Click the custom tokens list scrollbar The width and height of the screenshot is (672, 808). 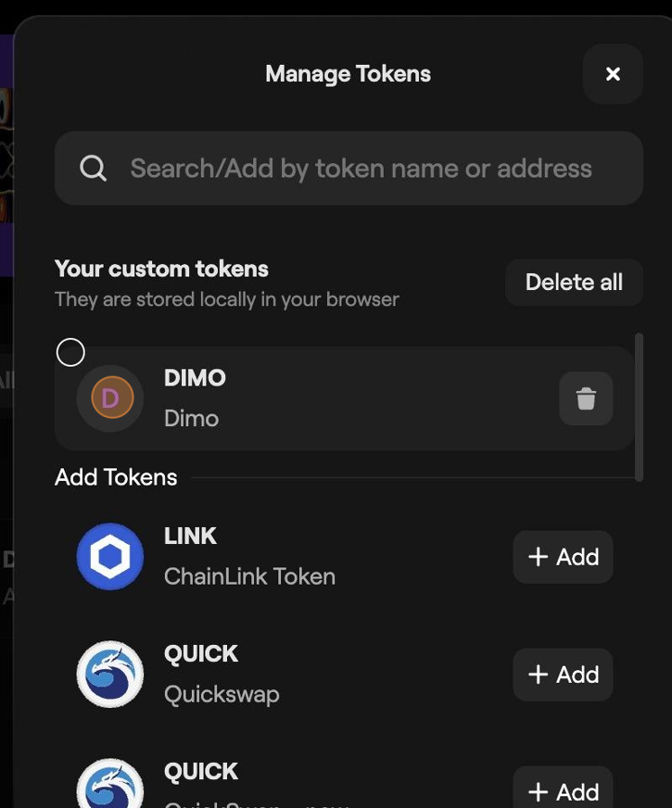tap(639, 407)
